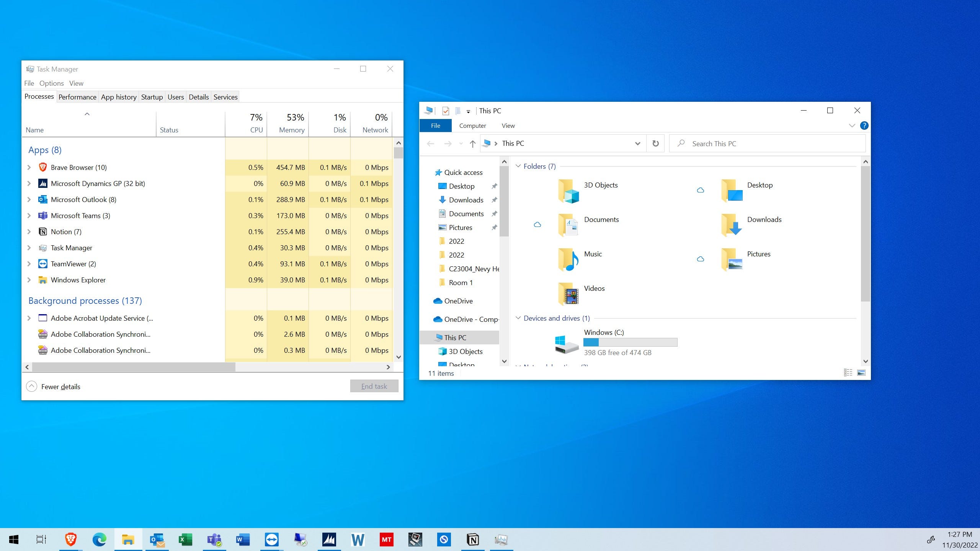Select Quick access in navigation pane
The height and width of the screenshot is (551, 980).
pyautogui.click(x=463, y=173)
